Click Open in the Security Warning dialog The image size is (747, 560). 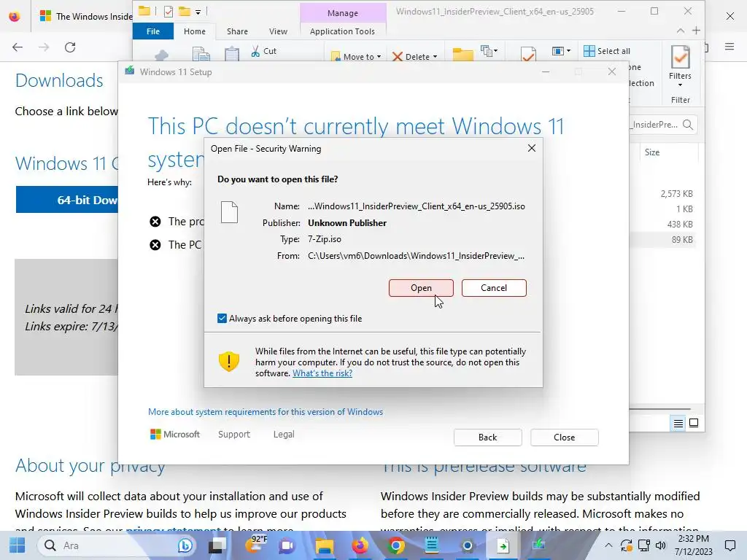pyautogui.click(x=421, y=287)
